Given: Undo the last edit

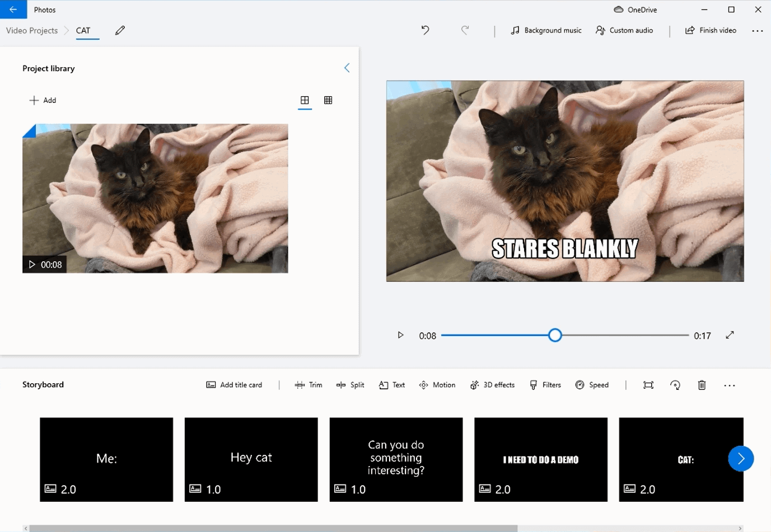Looking at the screenshot, I should [x=426, y=30].
